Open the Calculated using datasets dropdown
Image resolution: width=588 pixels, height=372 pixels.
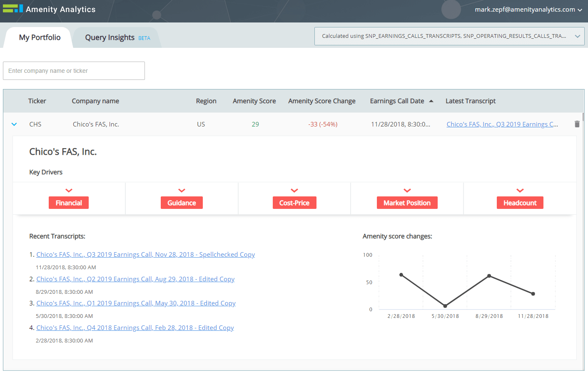(x=449, y=36)
